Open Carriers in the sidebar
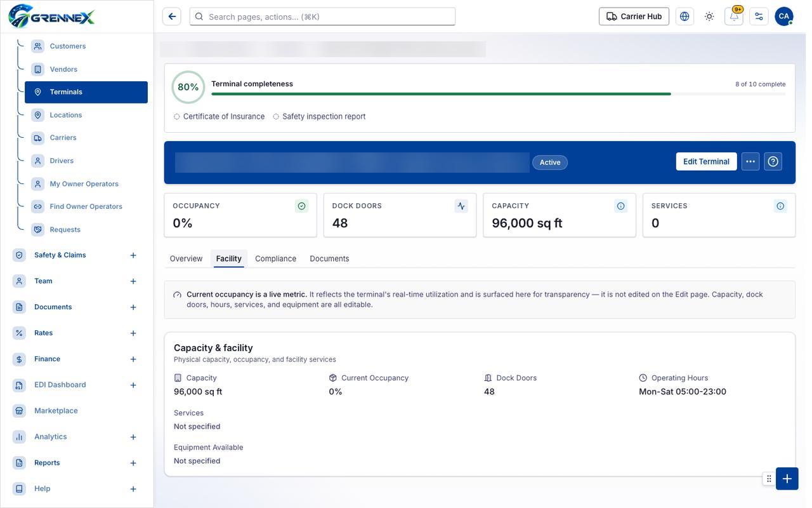 click(x=86, y=138)
